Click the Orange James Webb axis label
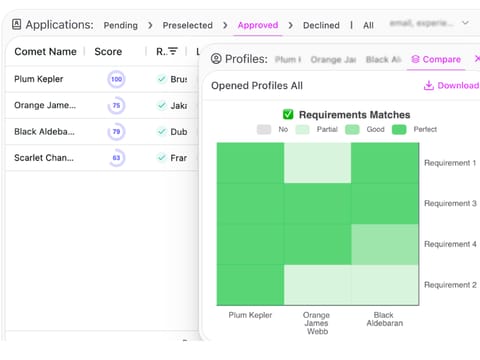 [317, 323]
